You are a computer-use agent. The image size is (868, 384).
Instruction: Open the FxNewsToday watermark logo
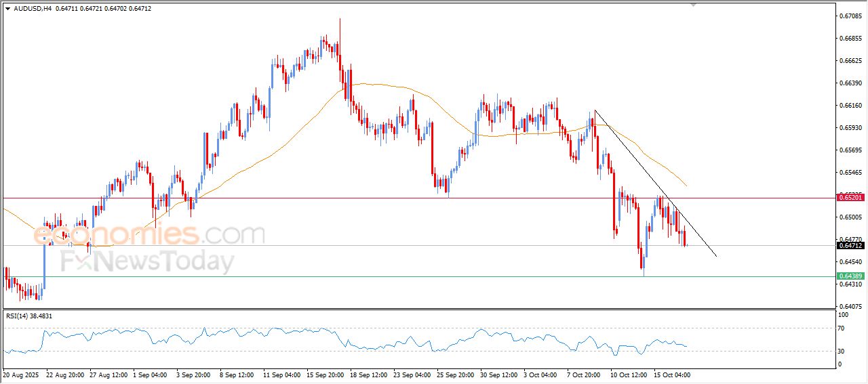pos(148,261)
